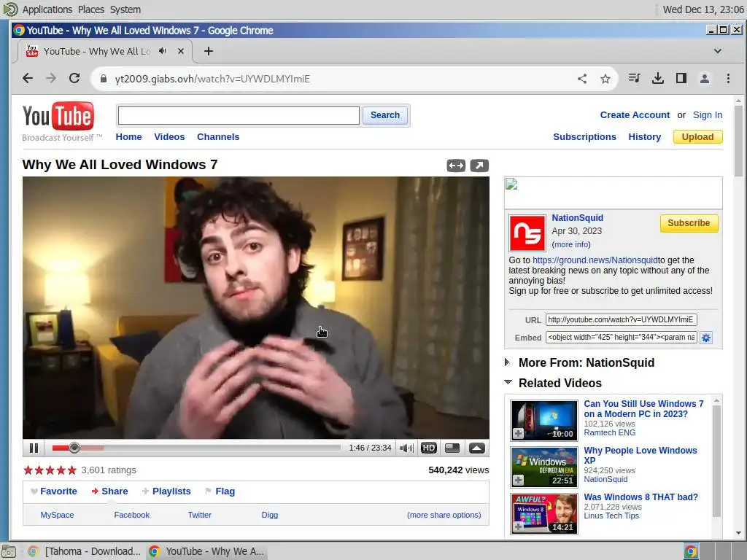Open Chrome profile icon
Viewport: 747px width, 560px height.
coord(705,78)
